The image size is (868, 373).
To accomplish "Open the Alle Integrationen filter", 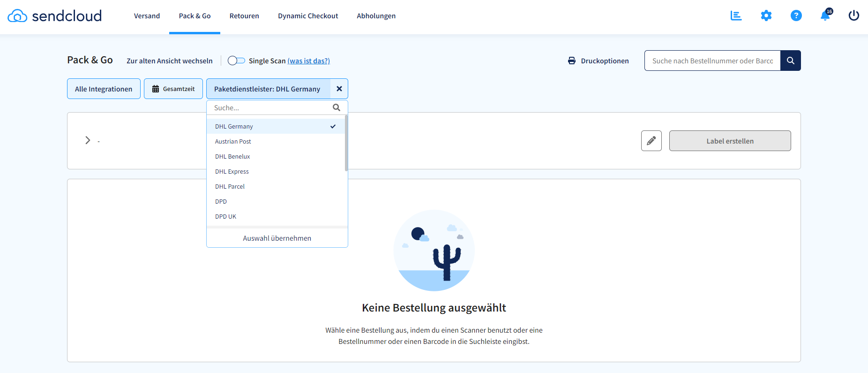I will pyautogui.click(x=104, y=89).
